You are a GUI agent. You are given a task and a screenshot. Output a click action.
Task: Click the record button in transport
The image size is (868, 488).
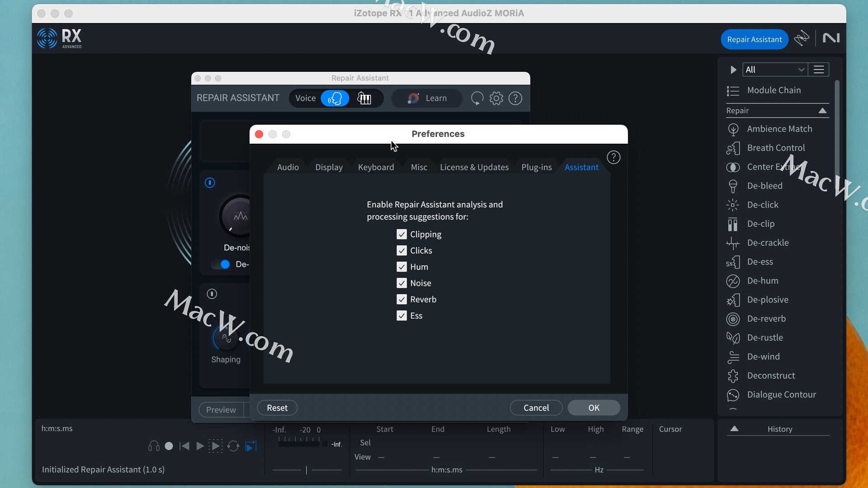pos(169,446)
